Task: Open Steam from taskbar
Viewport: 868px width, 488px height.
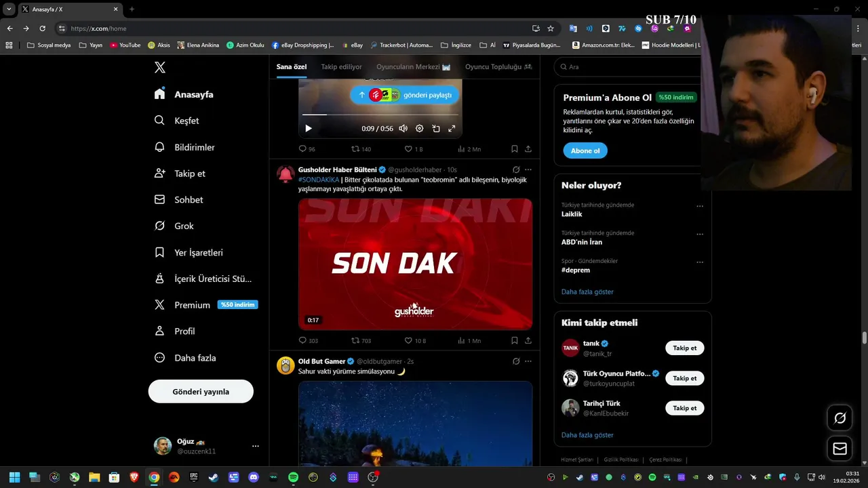Action: [214, 477]
